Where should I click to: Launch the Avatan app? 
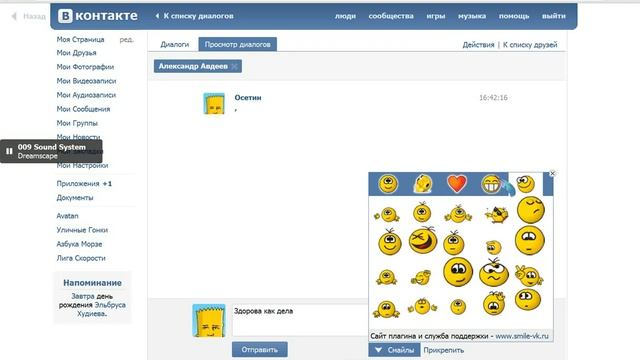click(x=67, y=216)
